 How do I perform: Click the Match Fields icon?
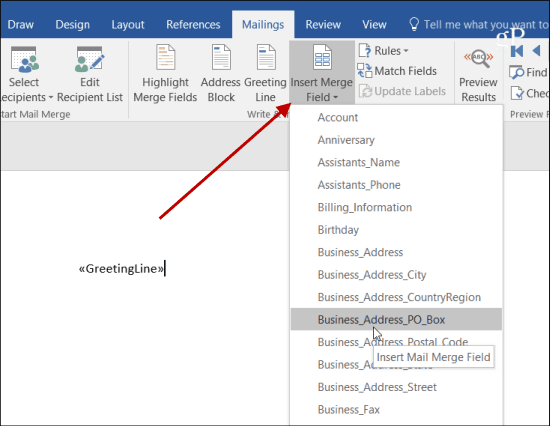tap(365, 71)
